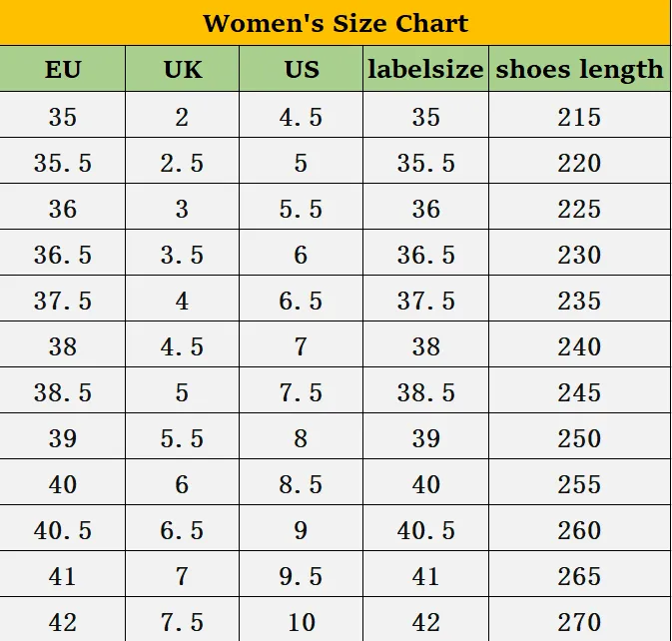
Task: Click US size 6.5 cell
Action: pos(302,299)
